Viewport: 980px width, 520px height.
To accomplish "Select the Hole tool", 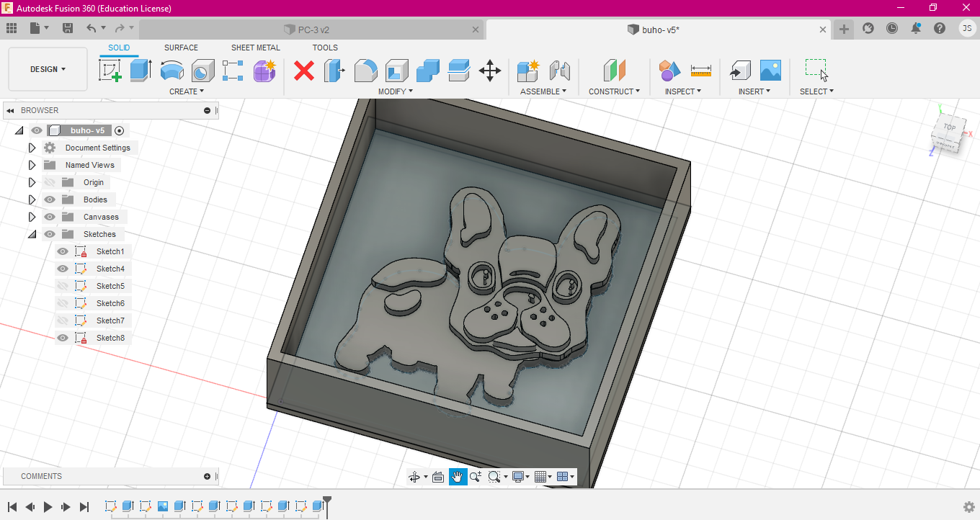I will 202,71.
